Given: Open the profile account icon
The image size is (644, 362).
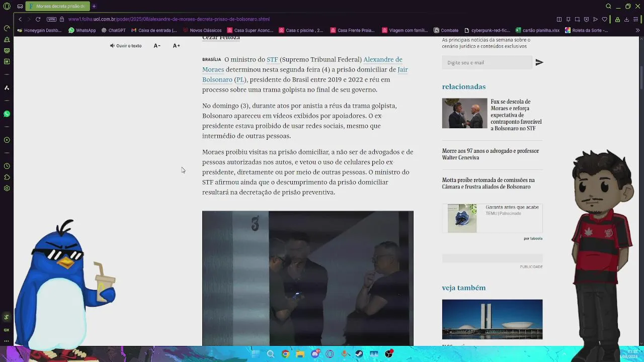Looking at the screenshot, I should (x=617, y=19).
